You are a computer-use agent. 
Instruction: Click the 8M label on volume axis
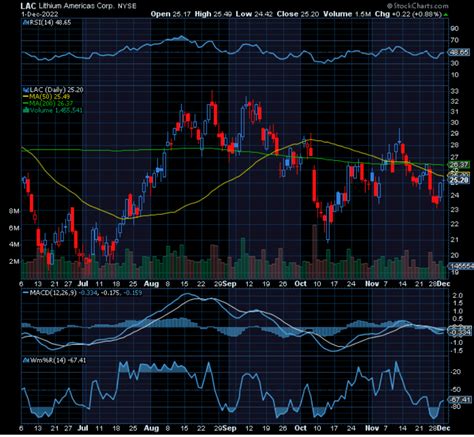[14, 211]
